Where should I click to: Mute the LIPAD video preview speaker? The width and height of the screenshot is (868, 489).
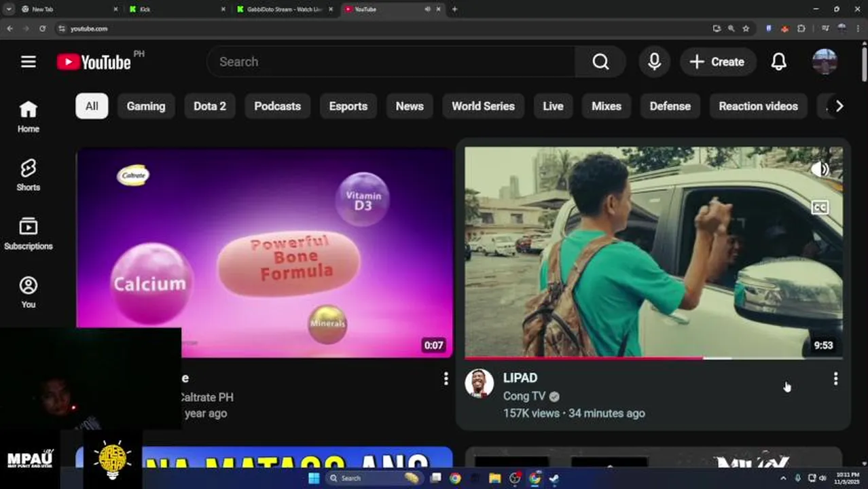pyautogui.click(x=820, y=169)
